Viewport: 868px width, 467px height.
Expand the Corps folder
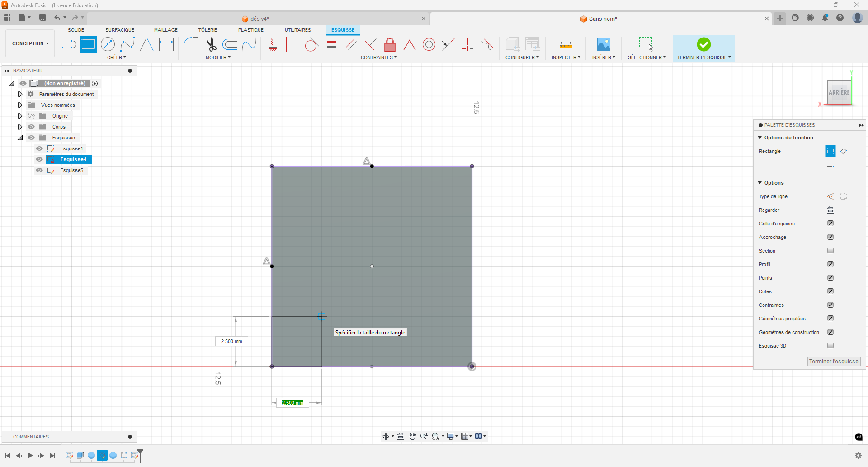pyautogui.click(x=20, y=127)
